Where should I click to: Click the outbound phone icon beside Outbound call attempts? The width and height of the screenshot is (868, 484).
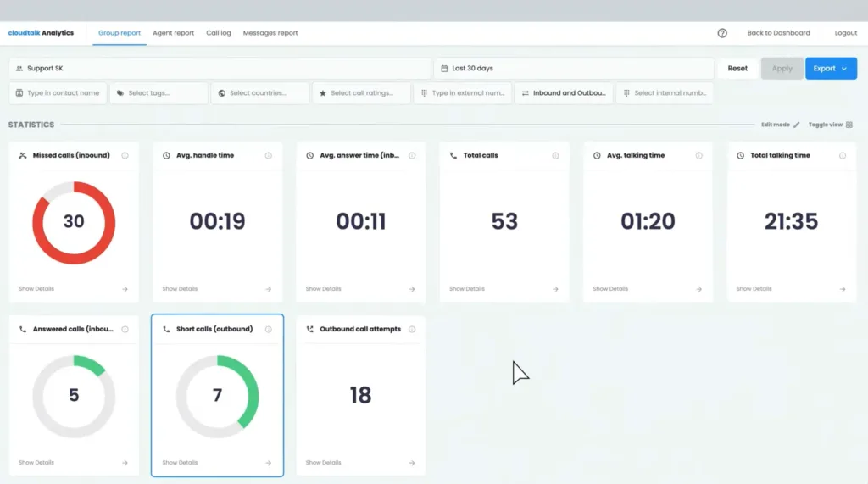310,329
